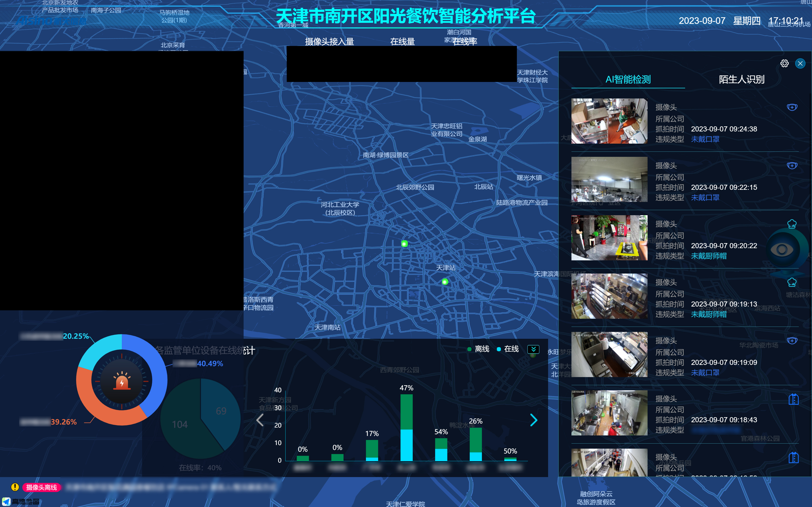Viewport: 812px width, 507px height.
Task: Open snapshot thumbnail captured at 09:19:09
Action: pyautogui.click(x=609, y=354)
